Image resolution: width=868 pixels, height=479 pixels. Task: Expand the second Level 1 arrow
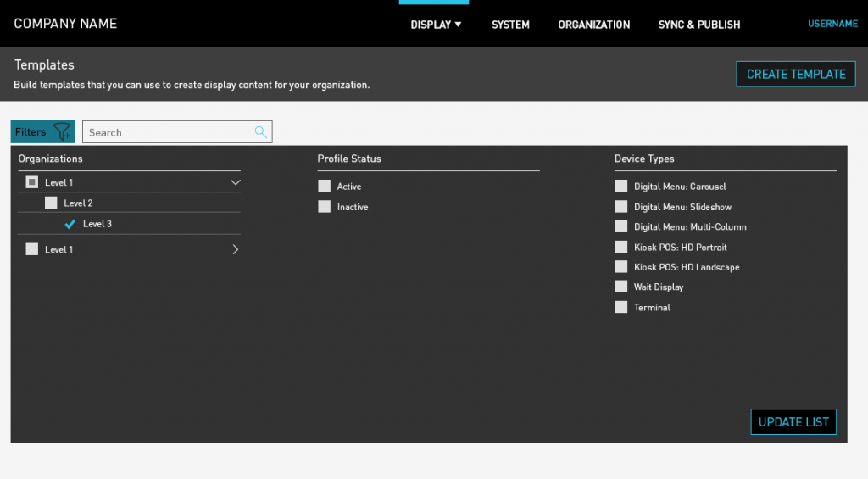point(236,249)
